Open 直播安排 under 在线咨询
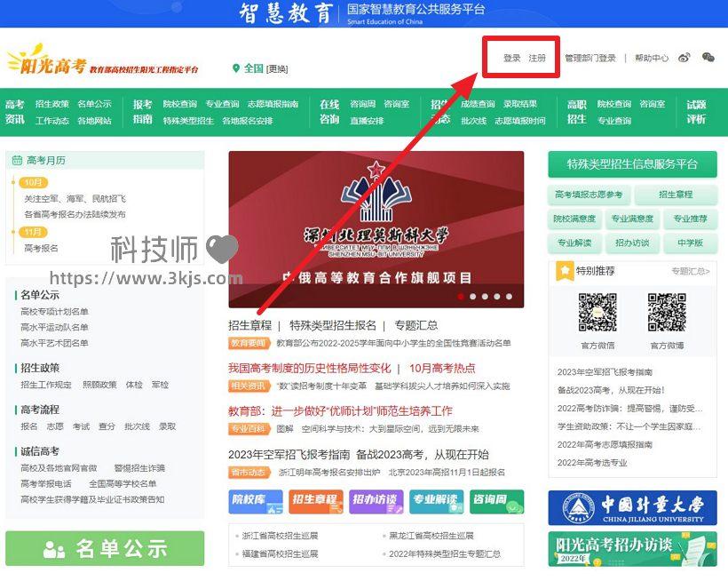Screen dimensions: 728x581 tap(367, 121)
